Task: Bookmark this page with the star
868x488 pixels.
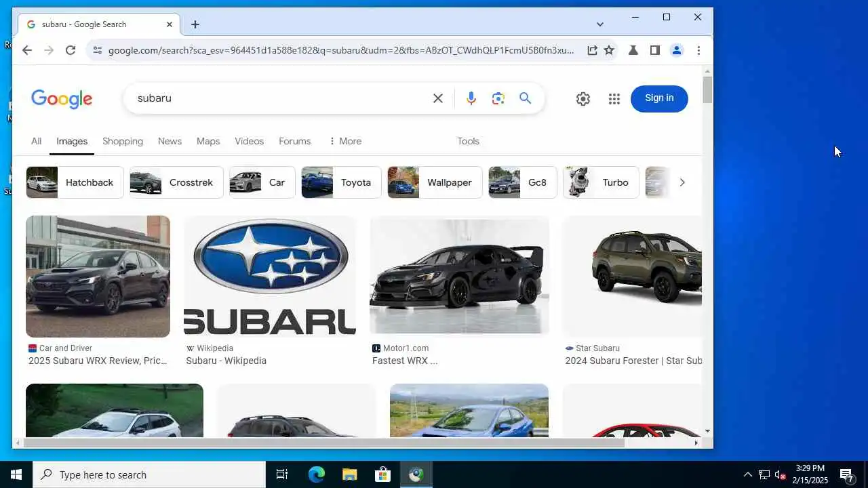Action: [x=609, y=50]
